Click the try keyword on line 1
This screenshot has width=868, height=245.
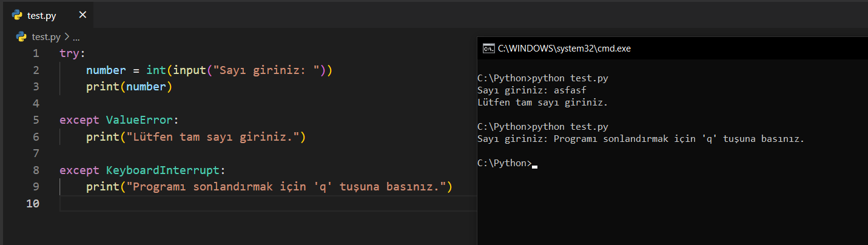70,53
